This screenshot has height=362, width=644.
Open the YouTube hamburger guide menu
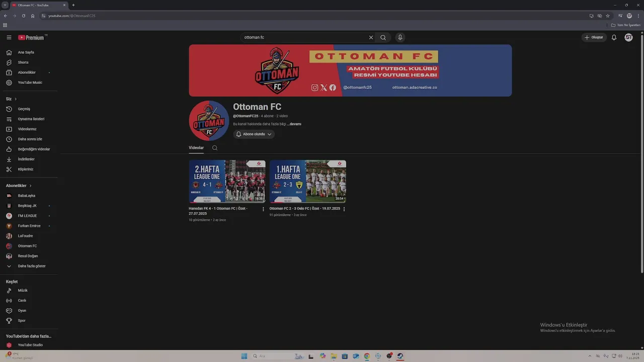click(x=9, y=38)
